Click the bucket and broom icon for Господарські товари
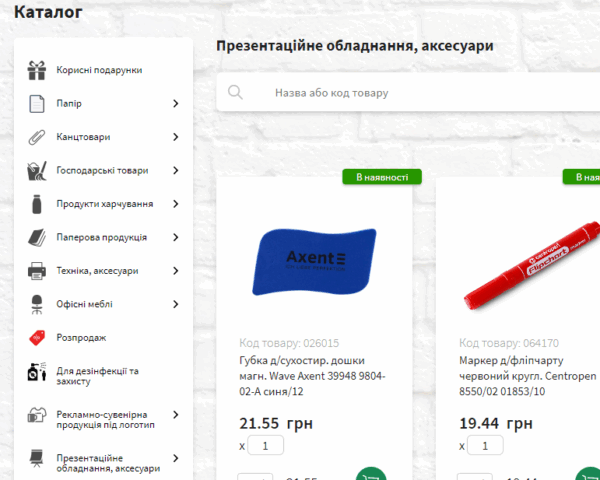 point(37,171)
